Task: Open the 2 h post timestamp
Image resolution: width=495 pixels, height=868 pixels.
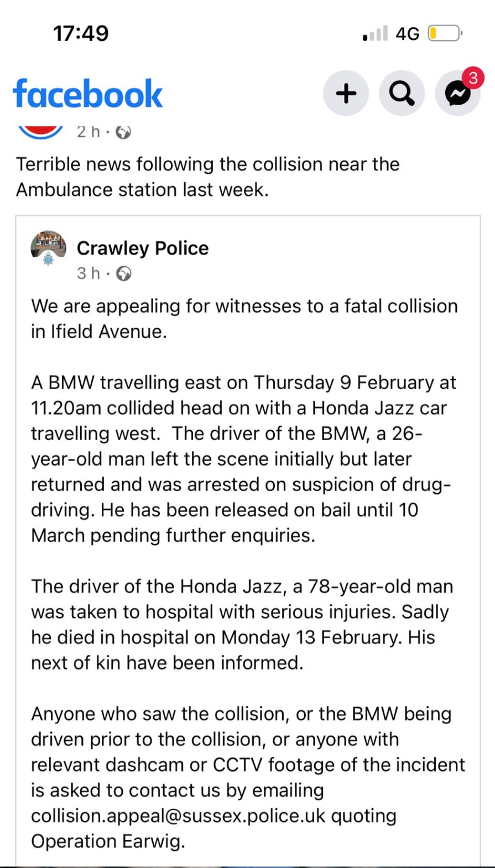Action: (x=88, y=132)
